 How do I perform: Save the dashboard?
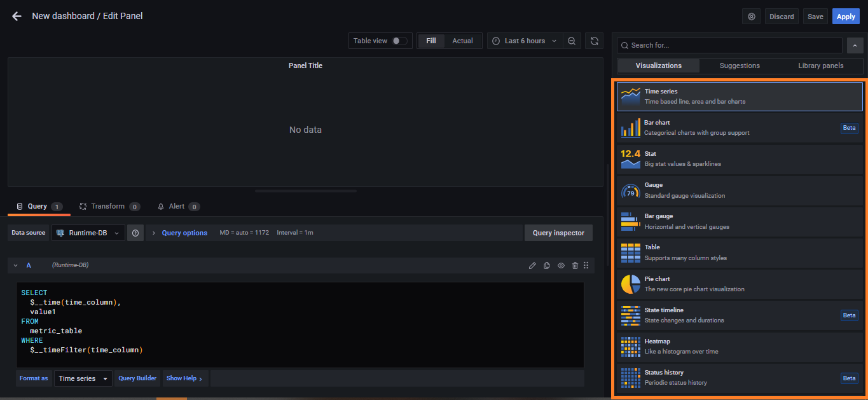click(x=815, y=17)
